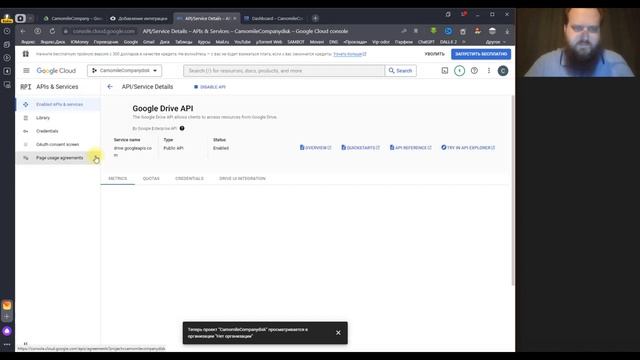Click the browser downloads arrow icon
This screenshot has width=640, height=360.
pyautogui.click(x=507, y=31)
